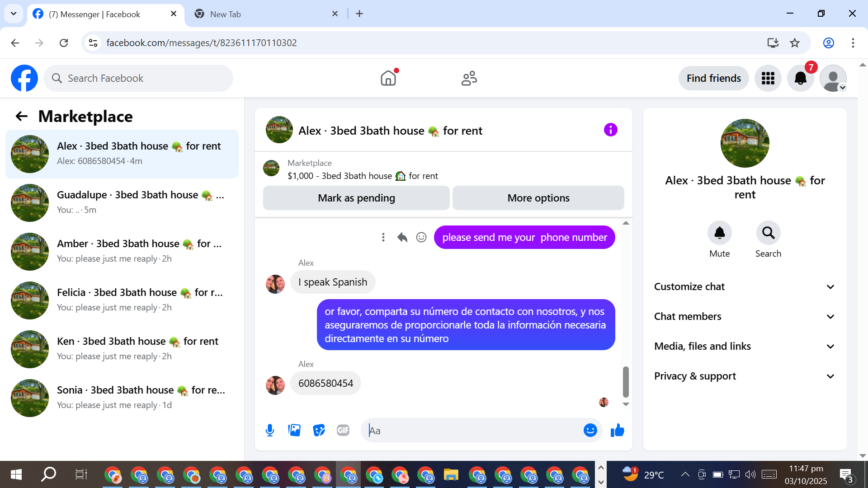Open the tab search dropdown arrow
Viewport: 868px width, 488px height.
(14, 14)
